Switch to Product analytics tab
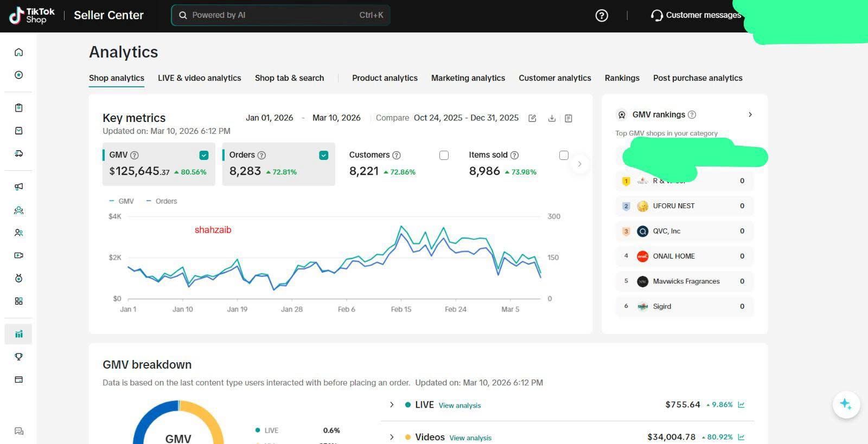Viewport: 868px width, 444px height. pos(385,78)
